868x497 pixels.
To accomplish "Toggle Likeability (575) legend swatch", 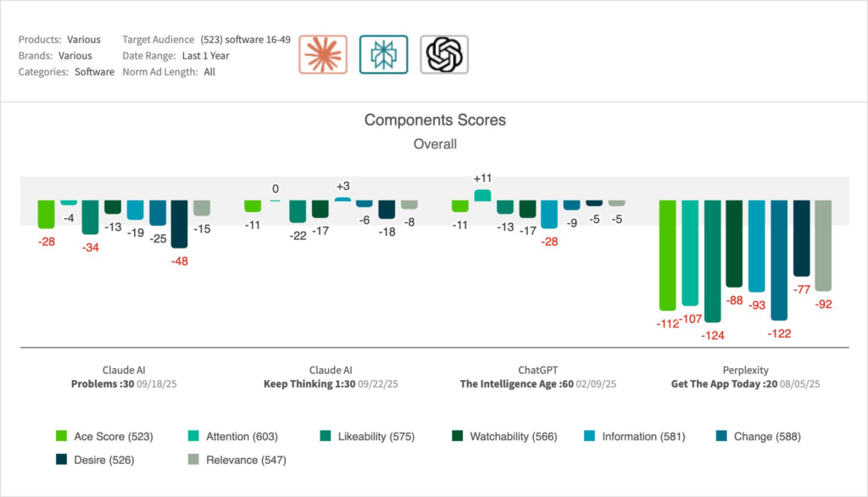I will 324,437.
